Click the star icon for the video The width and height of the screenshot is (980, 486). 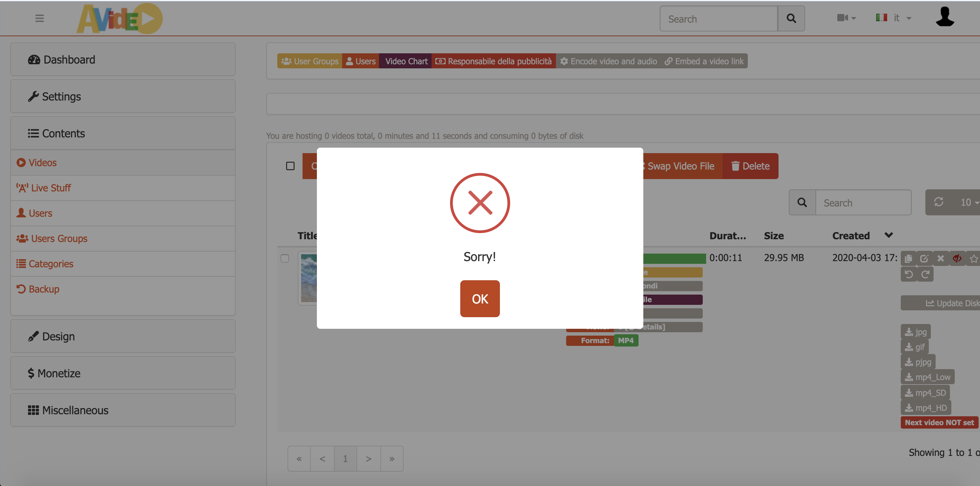click(x=973, y=258)
